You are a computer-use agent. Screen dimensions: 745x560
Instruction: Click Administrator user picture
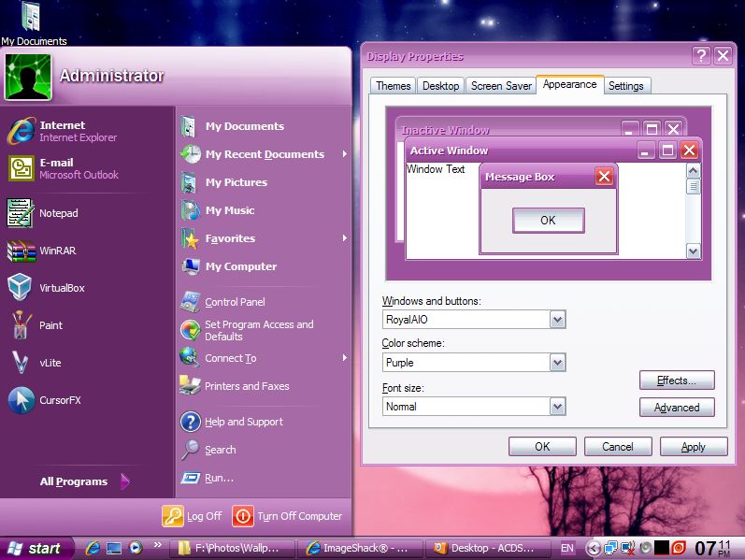pyautogui.click(x=28, y=77)
